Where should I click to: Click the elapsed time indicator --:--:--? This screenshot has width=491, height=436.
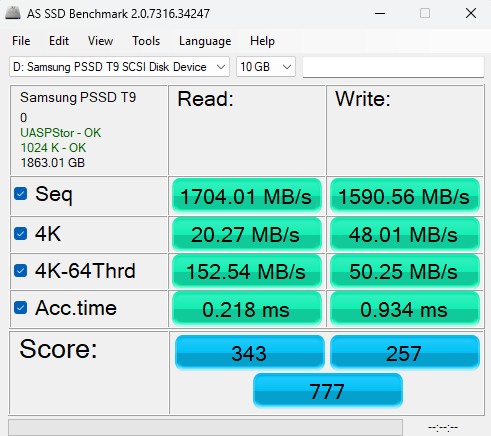[x=443, y=427]
